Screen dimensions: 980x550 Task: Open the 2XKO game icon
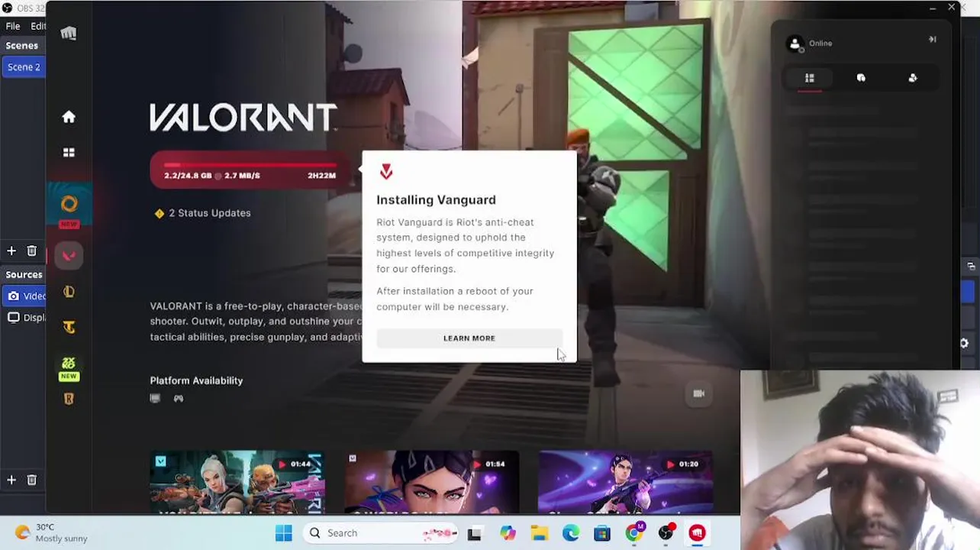(69, 364)
